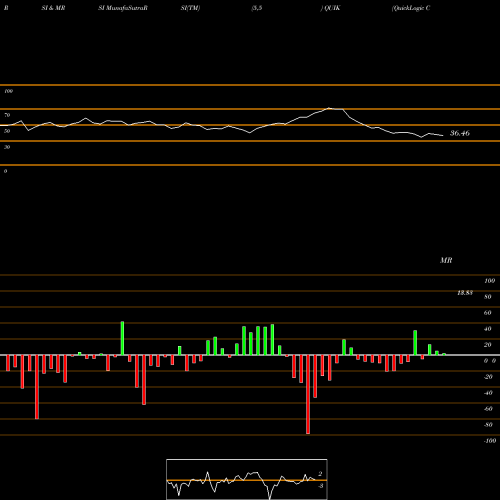Click the -60 label on MR axis
The width and height of the screenshot is (500, 500).
(x=488, y=409)
